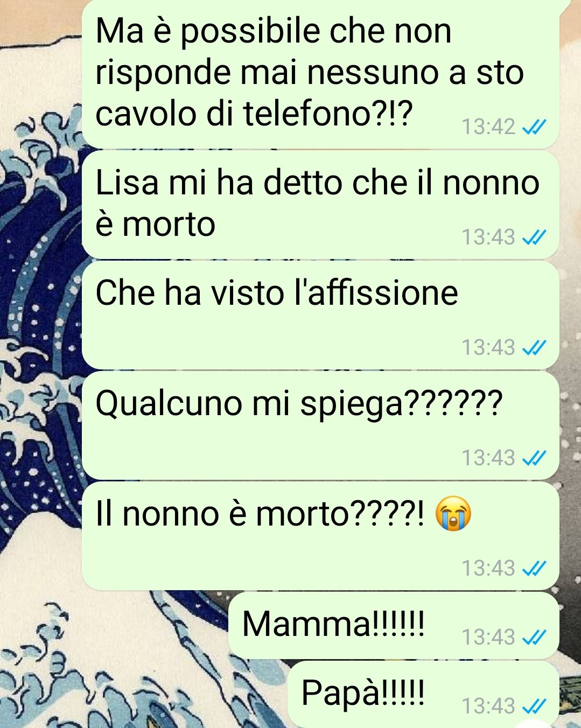The image size is (581, 728).
Task: Tap read ticks on 'Che ha visto l'affissione'
Action: [x=535, y=348]
